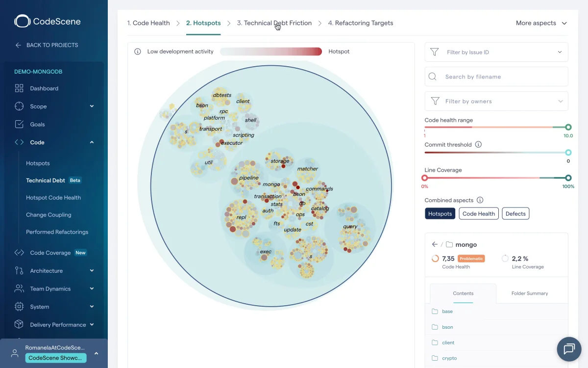Viewport: 588px width, 368px height.
Task: Enable the Defects combined aspect
Action: (515, 213)
